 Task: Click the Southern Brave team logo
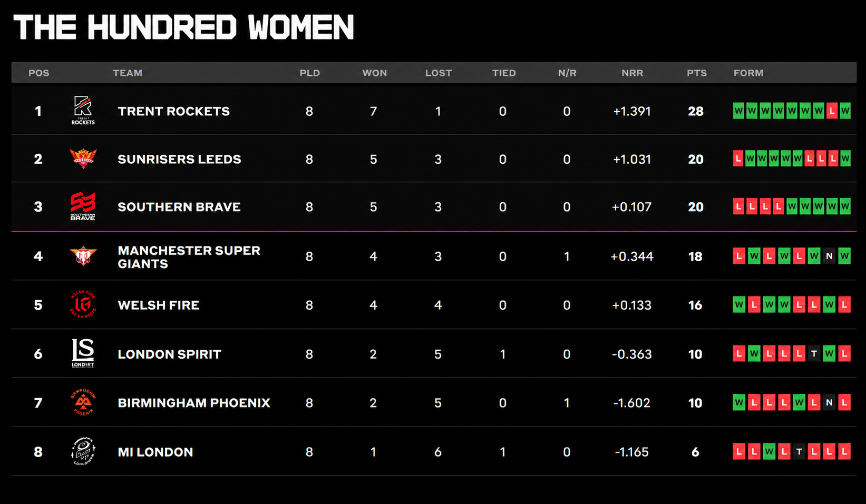click(83, 206)
